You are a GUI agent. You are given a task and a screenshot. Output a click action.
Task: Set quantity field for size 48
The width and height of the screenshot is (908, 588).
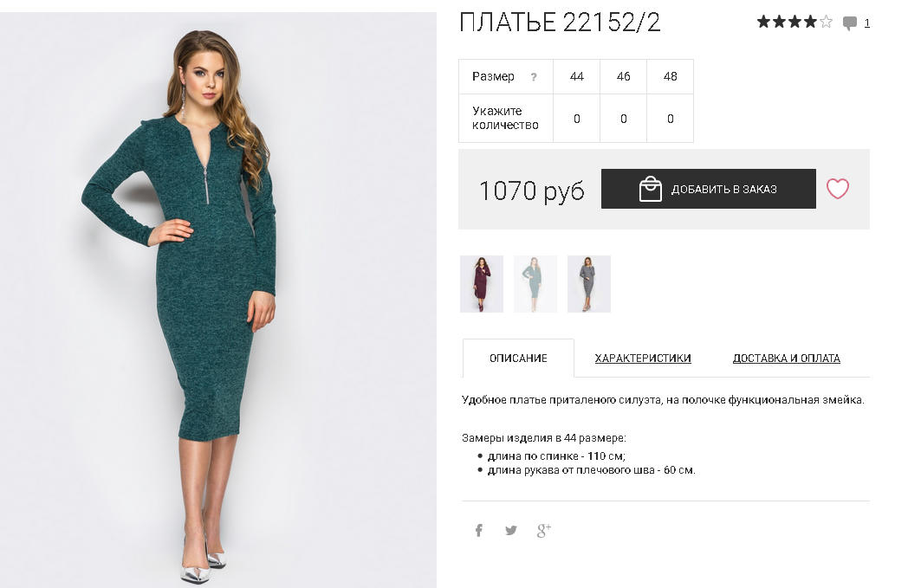671,119
